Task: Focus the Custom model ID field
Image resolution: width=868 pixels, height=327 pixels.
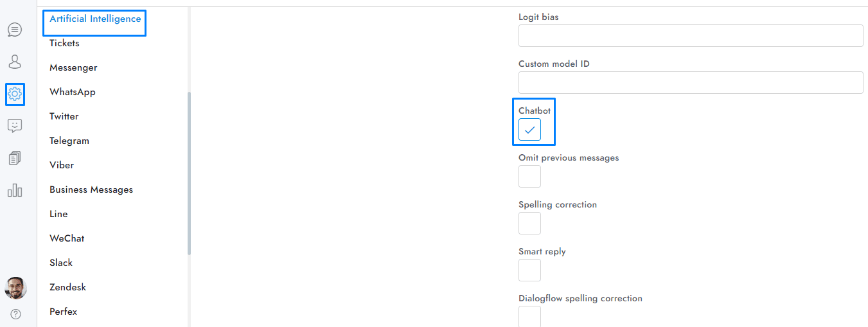Action: click(x=691, y=83)
